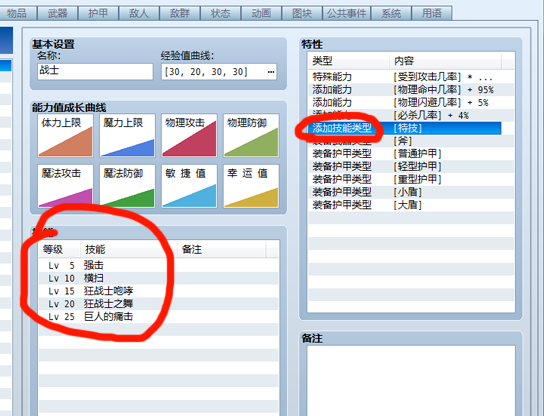Switch to the 物品 tab
This screenshot has height=416, width=544.
[17, 13]
